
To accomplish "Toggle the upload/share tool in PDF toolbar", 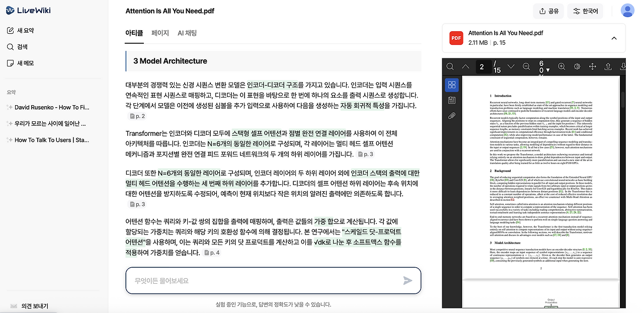I will [x=608, y=66].
